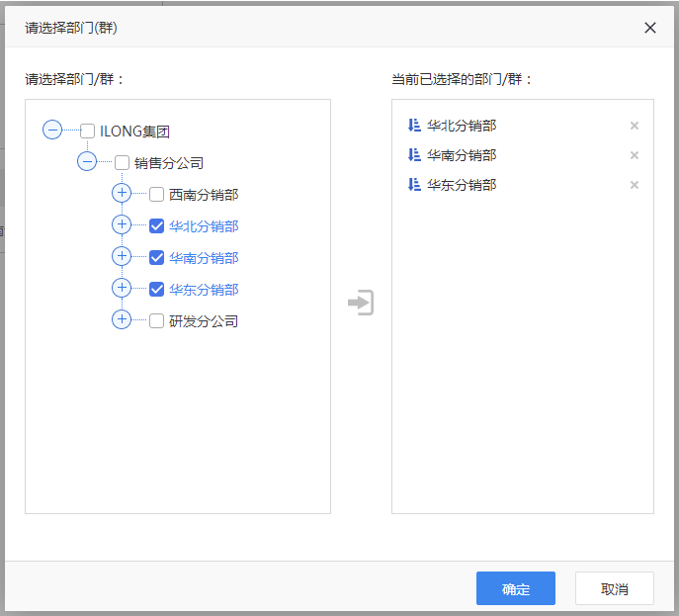Viewport: 679px width, 616px height.
Task: Confirm with the 确定 button
Action: [x=515, y=588]
